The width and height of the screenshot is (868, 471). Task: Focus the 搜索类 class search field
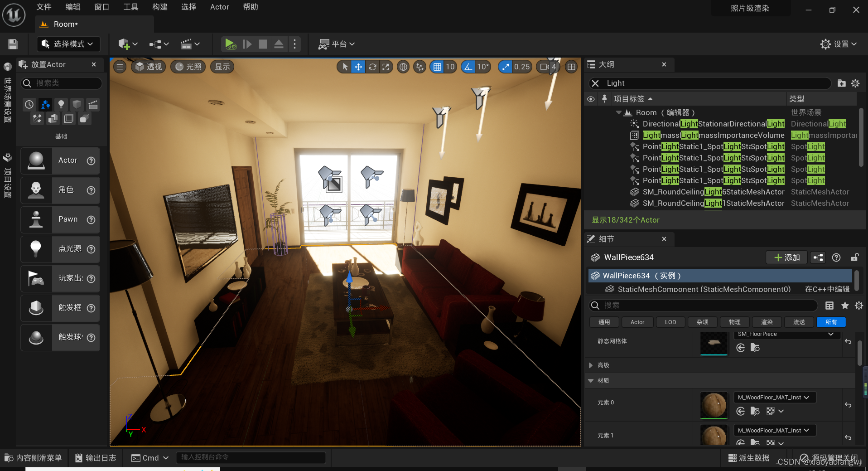62,83
